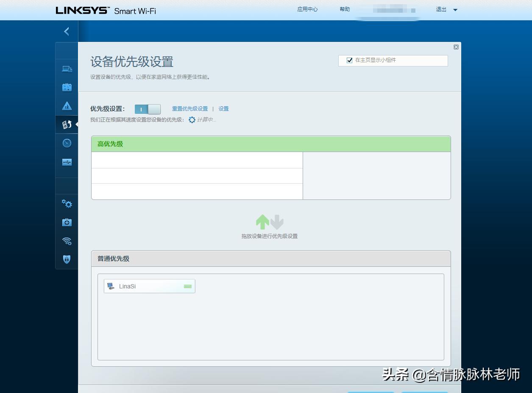Screen dimensions: 532x393
Task: Open the 设置 link beside reset
Action: tap(223, 108)
